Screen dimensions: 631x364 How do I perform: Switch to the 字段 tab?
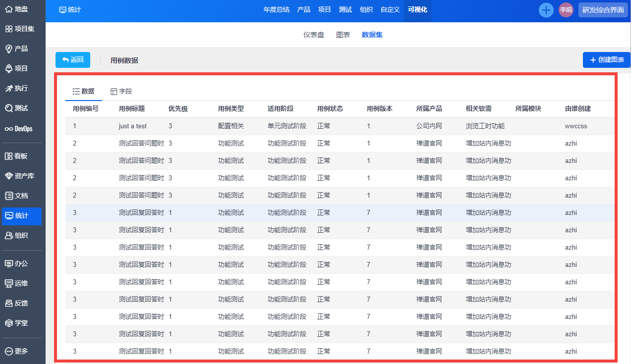click(121, 92)
